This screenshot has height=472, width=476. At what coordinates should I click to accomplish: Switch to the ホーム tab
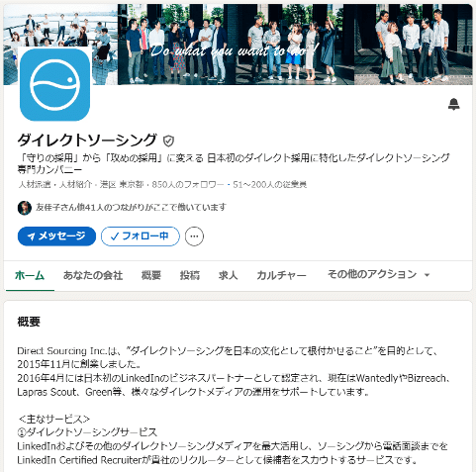[x=30, y=275]
